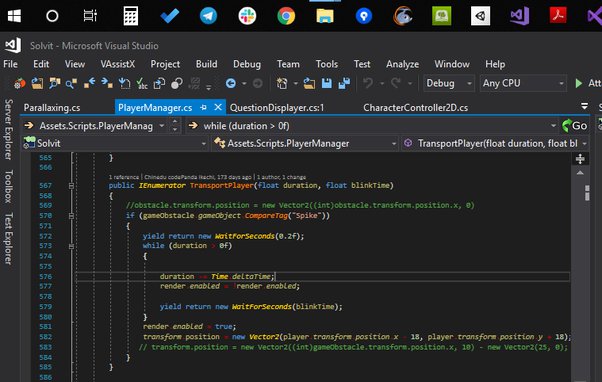Screen dimensions: 602x382
Task: Close the PlayerManager.cs tab
Action: 218,107
